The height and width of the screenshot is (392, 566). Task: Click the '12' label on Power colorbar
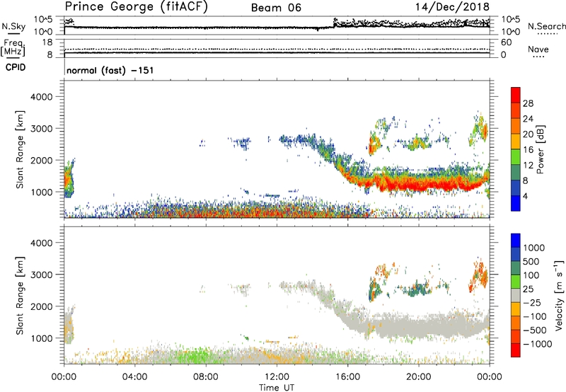pos(528,166)
